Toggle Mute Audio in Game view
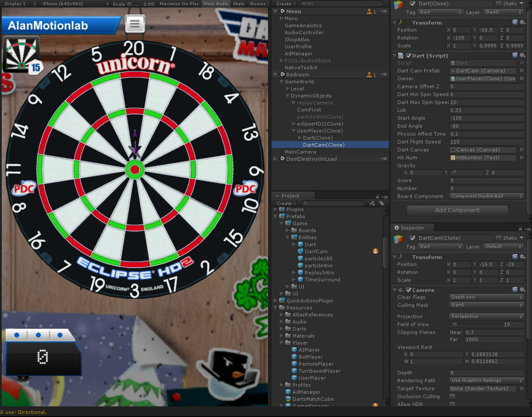 coord(216,4)
